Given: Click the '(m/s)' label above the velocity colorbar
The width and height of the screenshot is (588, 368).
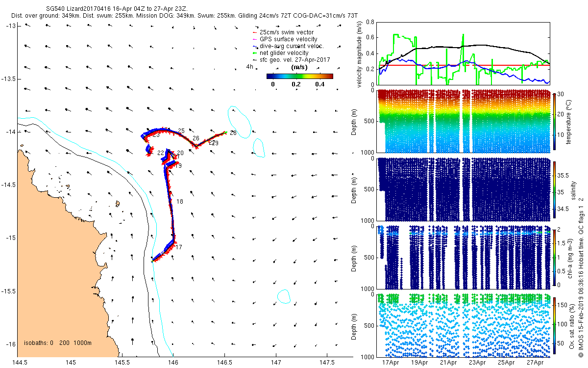Looking at the screenshot, I should point(299,67).
